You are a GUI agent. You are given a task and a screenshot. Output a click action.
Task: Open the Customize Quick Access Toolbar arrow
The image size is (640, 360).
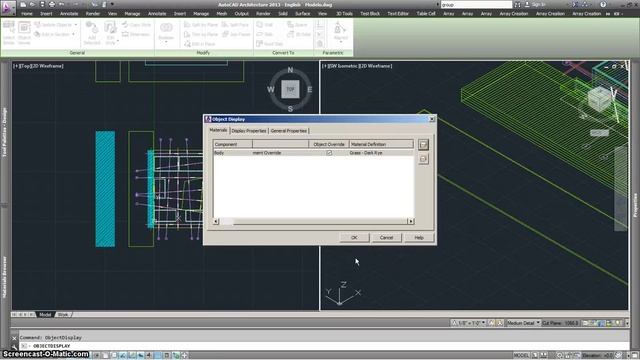pyautogui.click(x=112, y=4)
